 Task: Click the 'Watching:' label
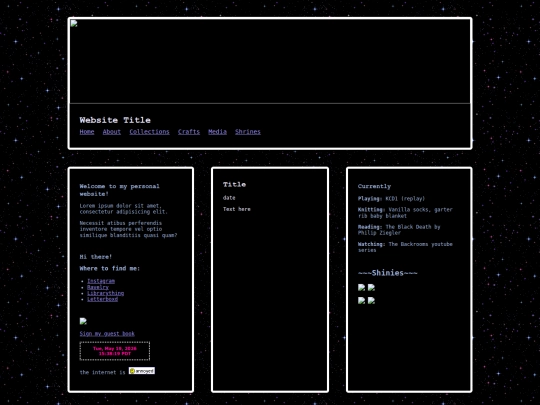[371, 244]
